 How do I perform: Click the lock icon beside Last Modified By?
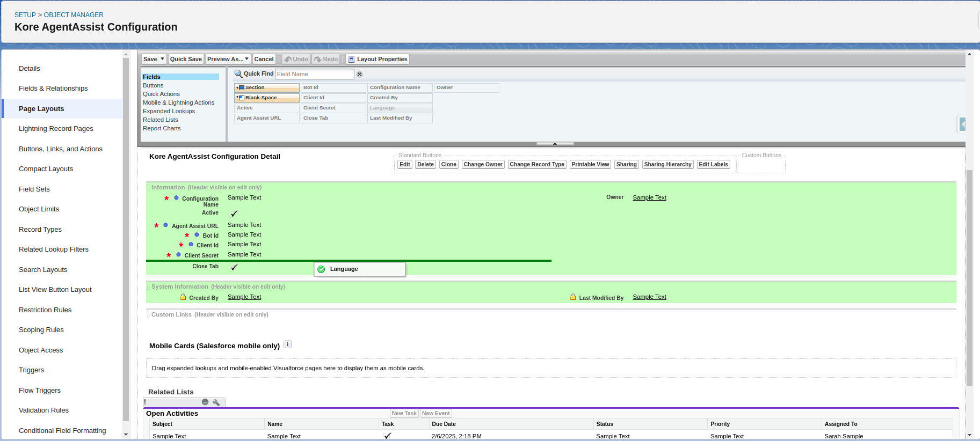click(x=573, y=297)
